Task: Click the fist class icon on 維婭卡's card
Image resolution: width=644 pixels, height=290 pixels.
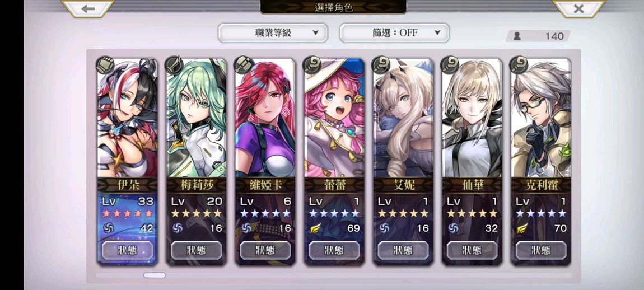Action: (243, 65)
